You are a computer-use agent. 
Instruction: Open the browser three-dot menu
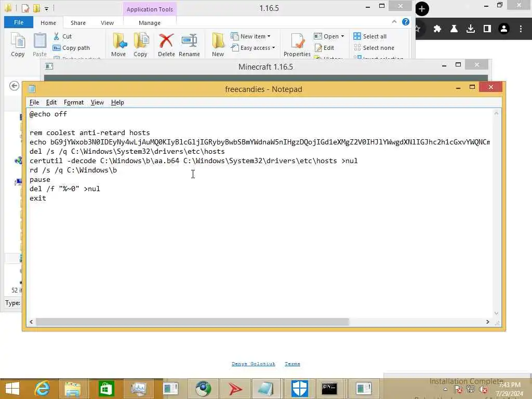521,29
